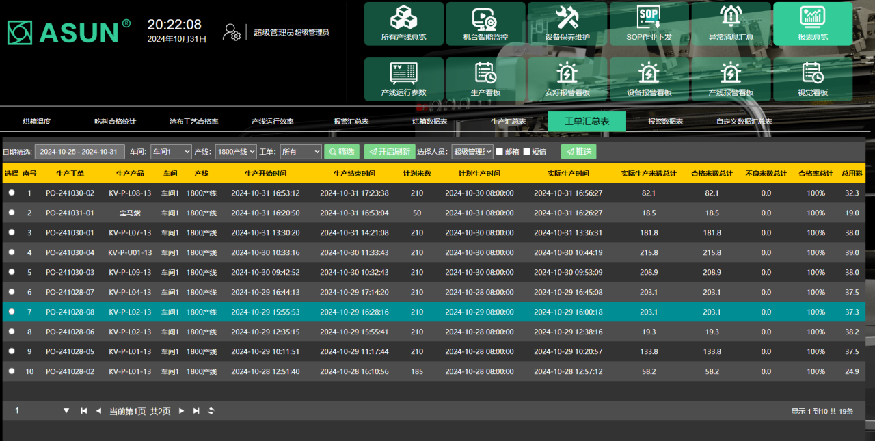The image size is (875, 442).
Task: Open the wrench-hammer equipment maintenance tile
Action: click(568, 24)
